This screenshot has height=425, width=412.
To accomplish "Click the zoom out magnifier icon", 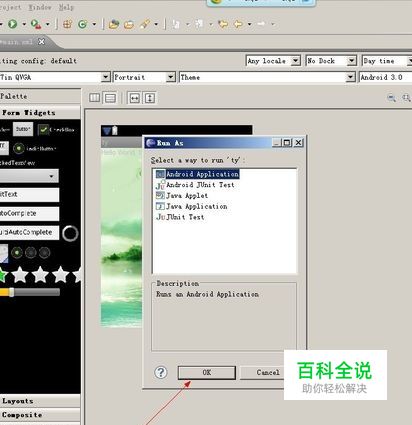I will (x=391, y=98).
